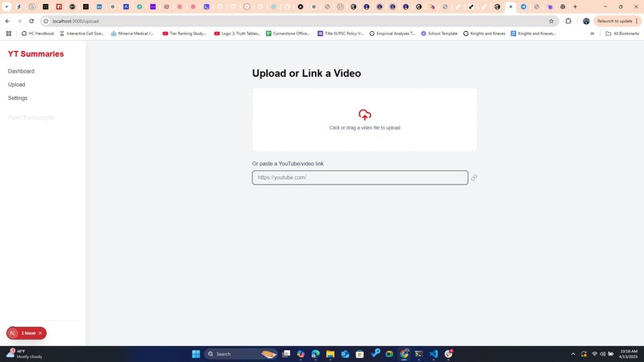The width and height of the screenshot is (644, 362).
Task: Open Minerva Medical bookmark
Action: pos(133,34)
